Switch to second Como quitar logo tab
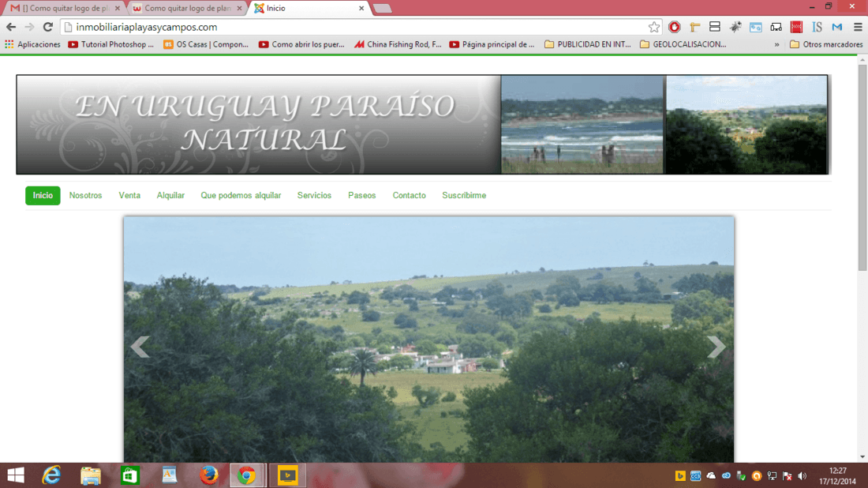The height and width of the screenshot is (488, 868). tap(187, 9)
